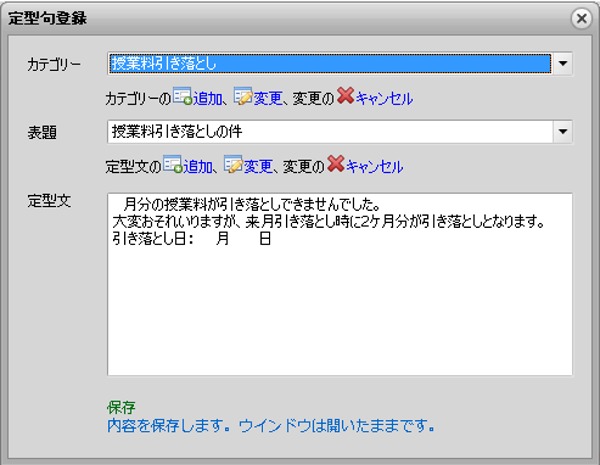
Task: Open the 表題 dropdown arrow
Action: click(x=562, y=132)
